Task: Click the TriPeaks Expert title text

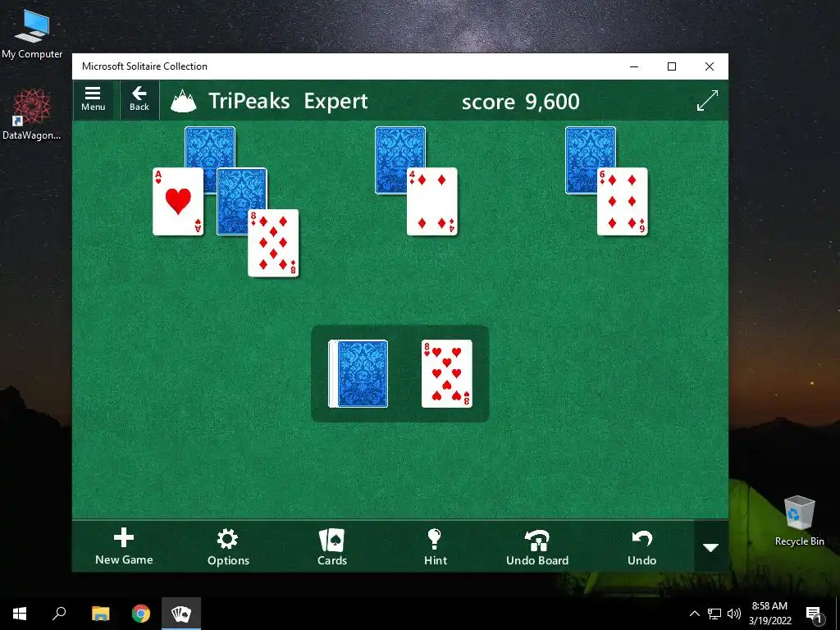Action: (x=288, y=101)
